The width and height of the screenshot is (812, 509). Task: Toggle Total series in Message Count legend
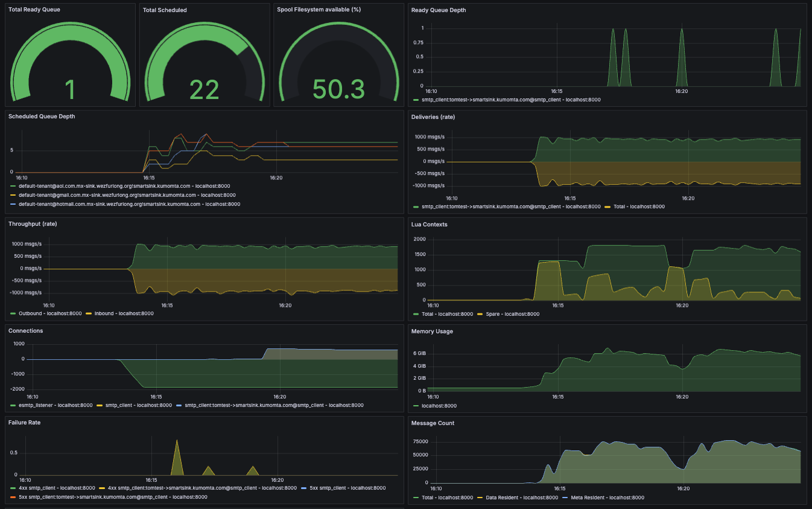[x=447, y=498]
